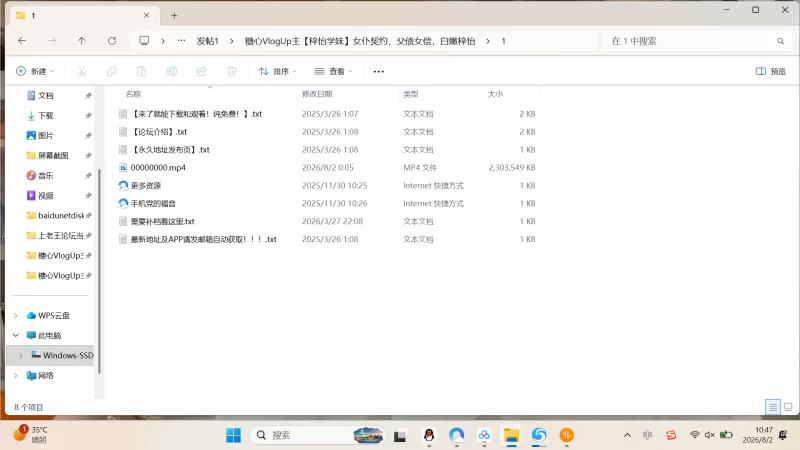
Task: Expand WPS云盘 in the navigation tree
Action: coord(16,315)
